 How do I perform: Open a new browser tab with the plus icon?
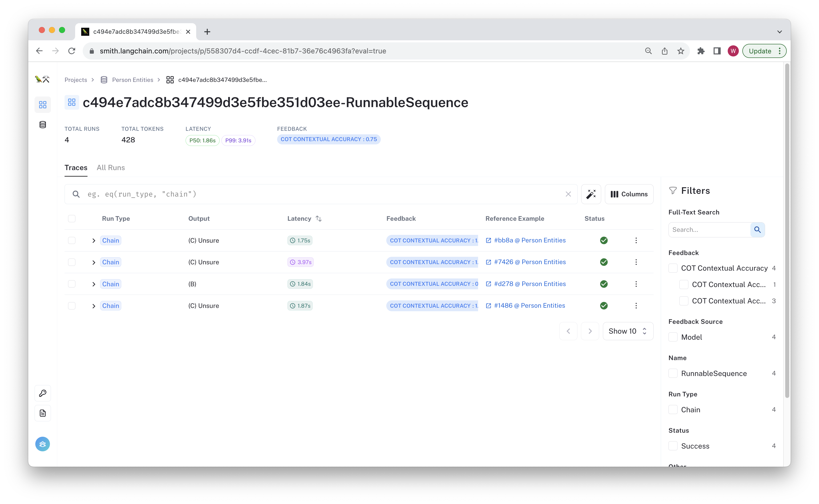pyautogui.click(x=207, y=32)
